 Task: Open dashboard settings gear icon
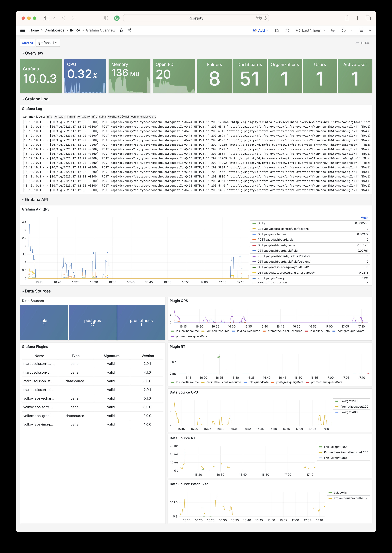coord(287,30)
